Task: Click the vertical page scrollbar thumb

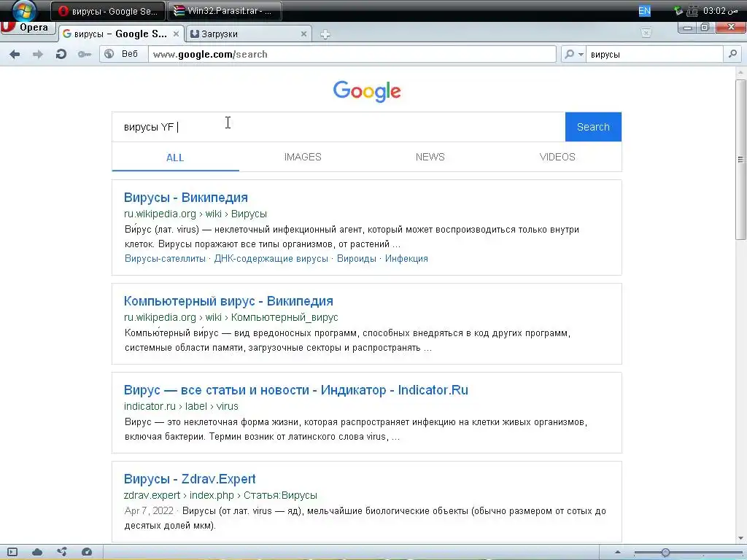Action: (x=740, y=160)
